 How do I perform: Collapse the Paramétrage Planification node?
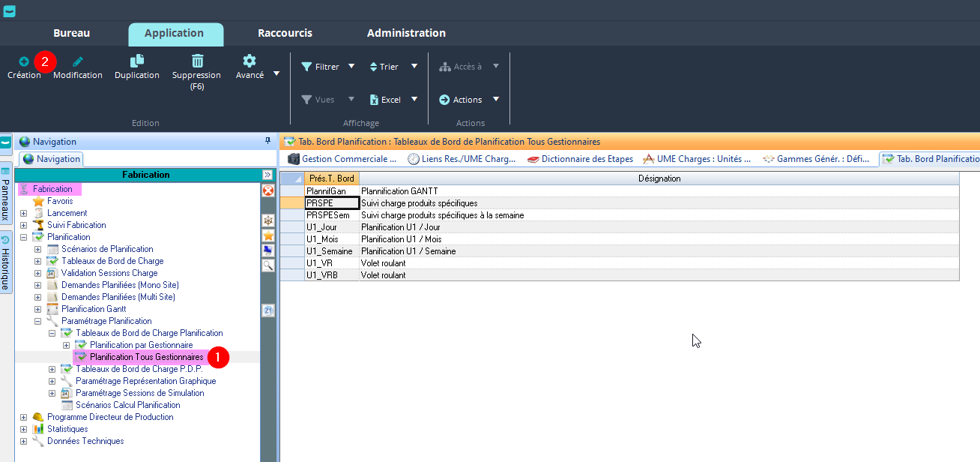38,321
